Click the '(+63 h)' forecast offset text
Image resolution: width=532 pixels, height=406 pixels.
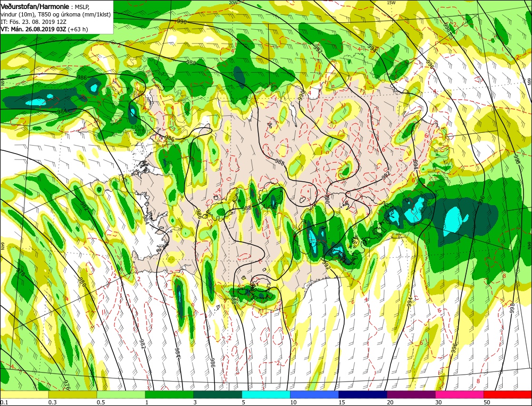pos(78,29)
